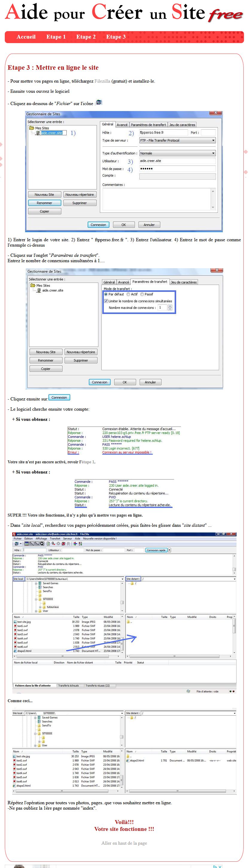This screenshot has width=250, height=868.
Task: Open the Fichier menu in FileZilla
Action: (x=18, y=538)
